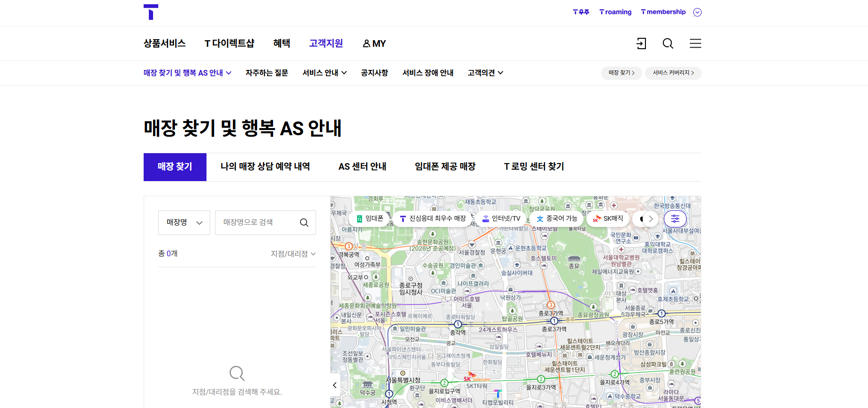Open the hamburger full menu
868x408 pixels.
click(695, 43)
